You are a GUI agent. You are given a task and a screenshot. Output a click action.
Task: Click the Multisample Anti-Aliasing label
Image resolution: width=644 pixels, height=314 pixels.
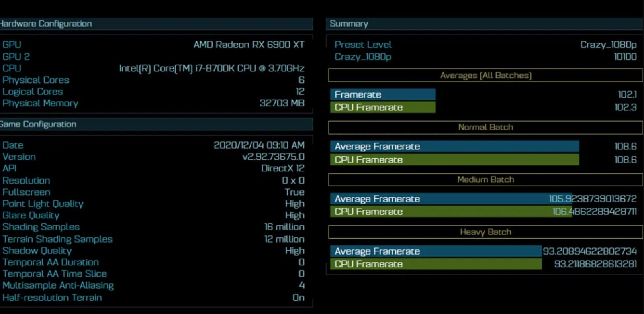[58, 285]
